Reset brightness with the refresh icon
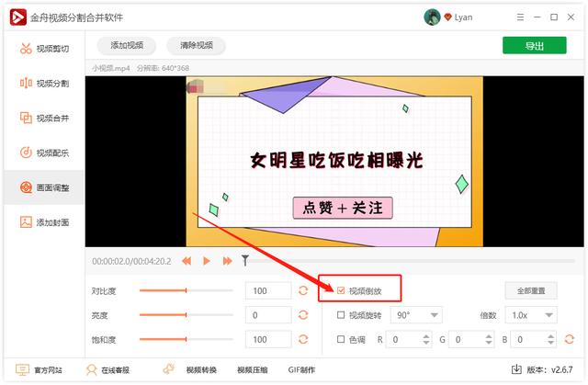 [303, 315]
